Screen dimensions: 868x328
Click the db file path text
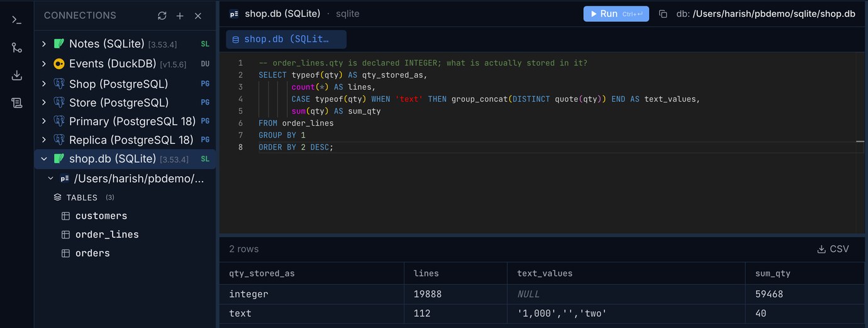coord(774,14)
